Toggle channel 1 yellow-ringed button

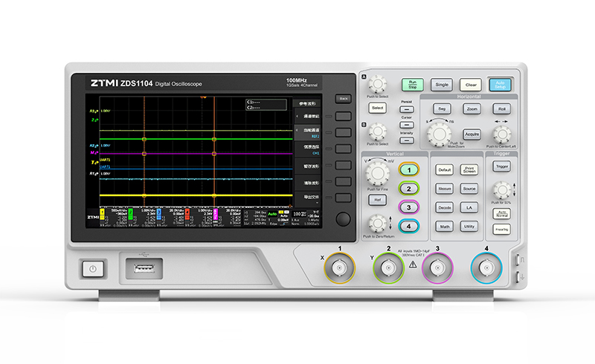pyautogui.click(x=408, y=170)
